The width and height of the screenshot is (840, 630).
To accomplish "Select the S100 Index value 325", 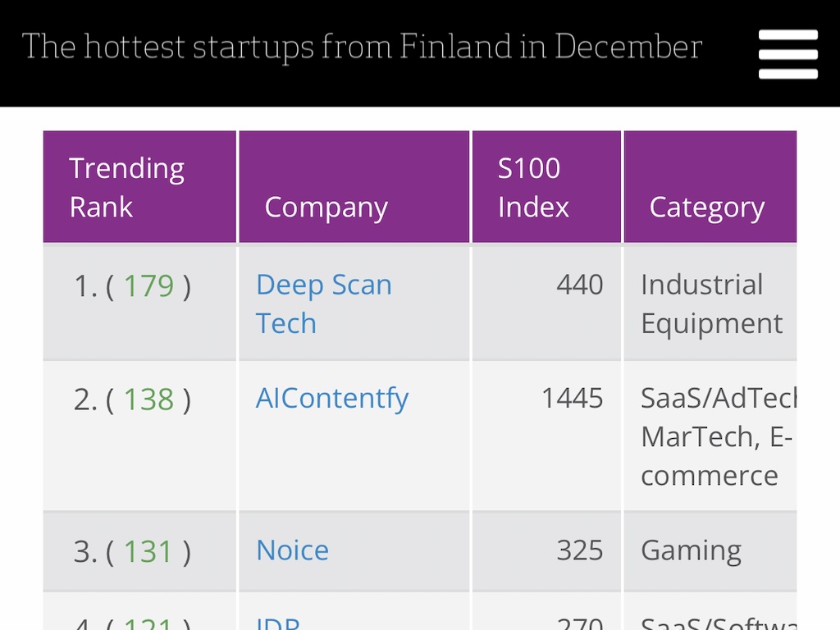I will (x=579, y=550).
